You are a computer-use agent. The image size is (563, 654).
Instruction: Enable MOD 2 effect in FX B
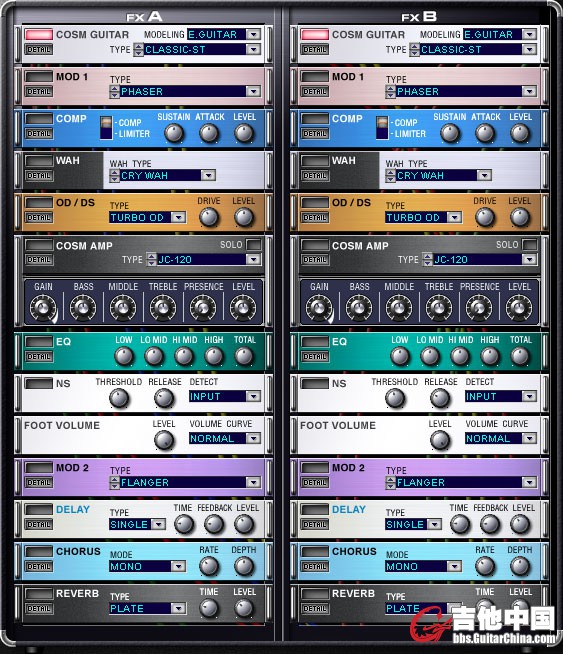click(x=315, y=468)
